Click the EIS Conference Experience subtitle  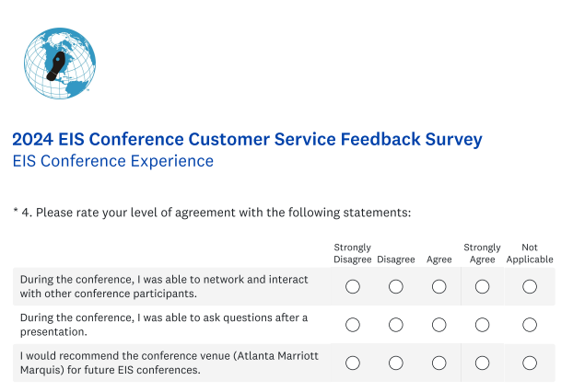[x=112, y=162]
